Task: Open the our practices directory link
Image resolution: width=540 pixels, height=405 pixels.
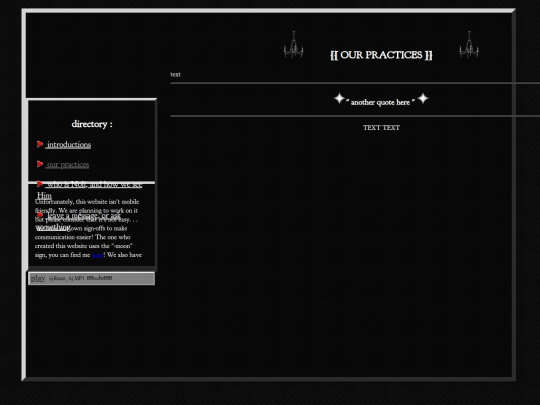Action: tap(67, 165)
